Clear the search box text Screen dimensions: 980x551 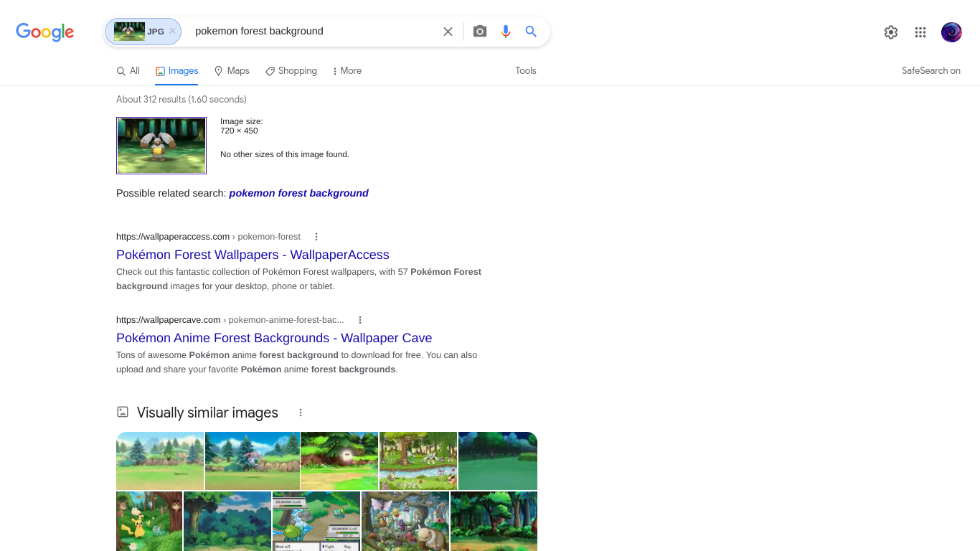[448, 32]
